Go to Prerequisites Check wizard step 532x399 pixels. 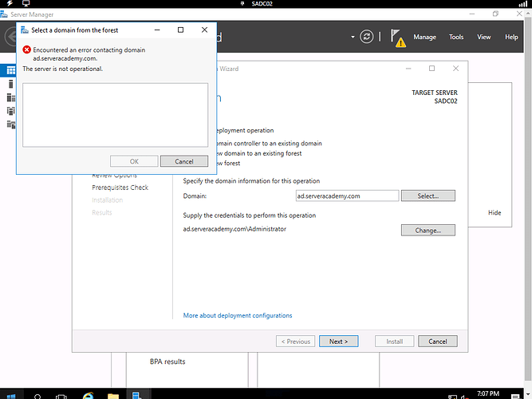120,188
